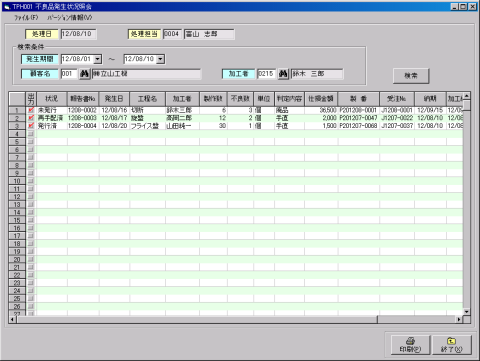480x361 pixels.
Task: Open the start date 12/08/01 dropdown
Action: [98, 59]
